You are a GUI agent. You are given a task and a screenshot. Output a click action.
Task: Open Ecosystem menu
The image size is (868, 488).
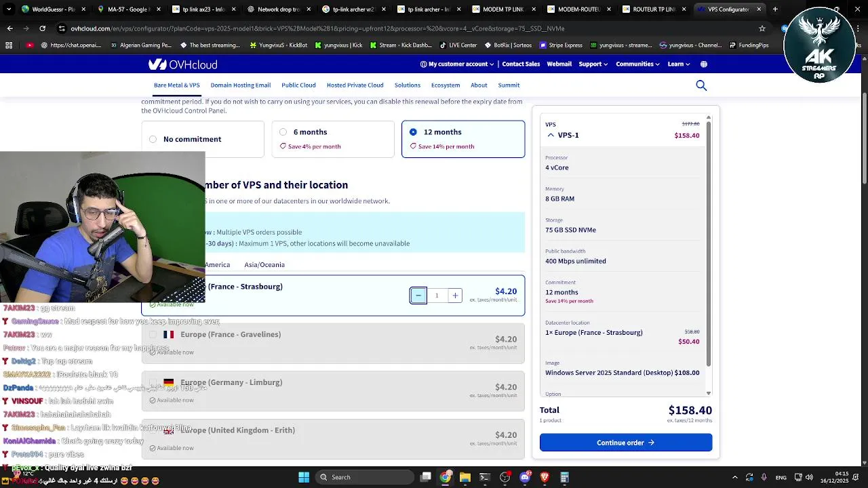coord(446,85)
